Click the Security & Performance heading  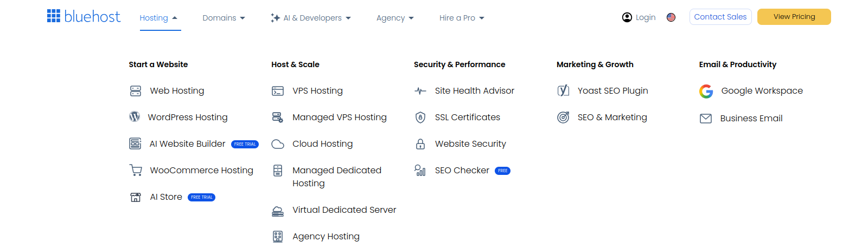click(459, 64)
